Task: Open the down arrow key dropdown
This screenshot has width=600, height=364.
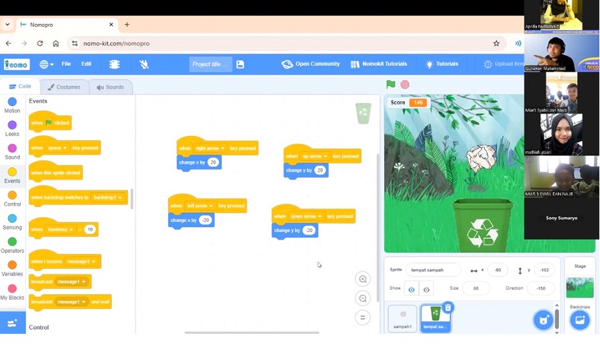Action: coord(306,217)
